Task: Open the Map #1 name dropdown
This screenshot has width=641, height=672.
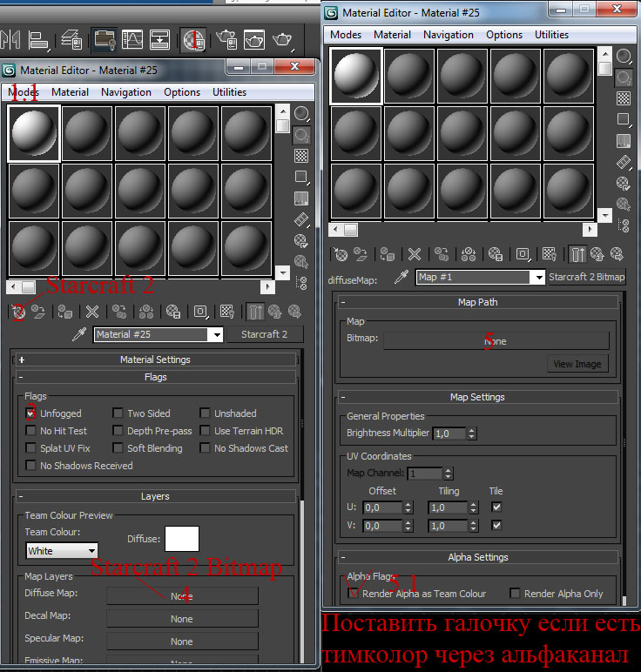Action: (539, 278)
